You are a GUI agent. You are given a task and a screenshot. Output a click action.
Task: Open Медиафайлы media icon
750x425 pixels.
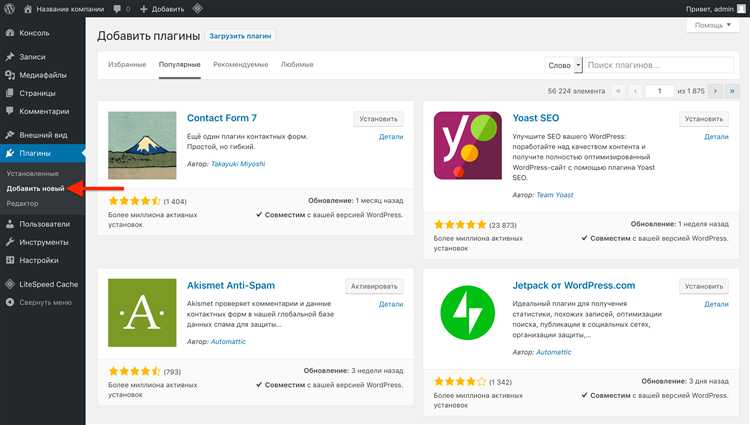click(x=10, y=75)
